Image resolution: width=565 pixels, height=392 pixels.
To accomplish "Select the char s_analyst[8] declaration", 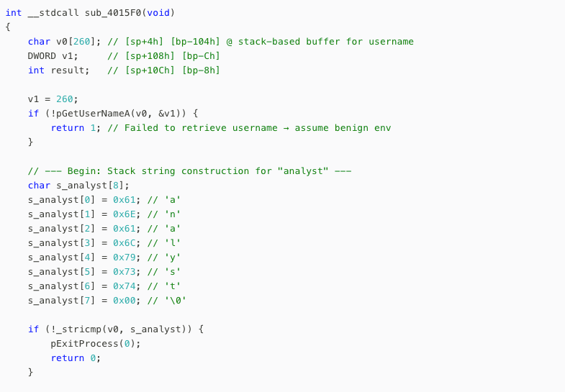I will (x=78, y=186).
